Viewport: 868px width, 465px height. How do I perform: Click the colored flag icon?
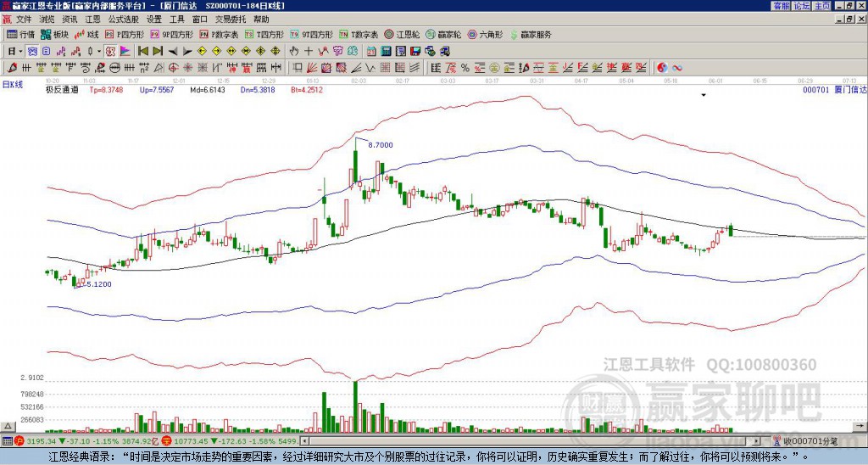125,52
